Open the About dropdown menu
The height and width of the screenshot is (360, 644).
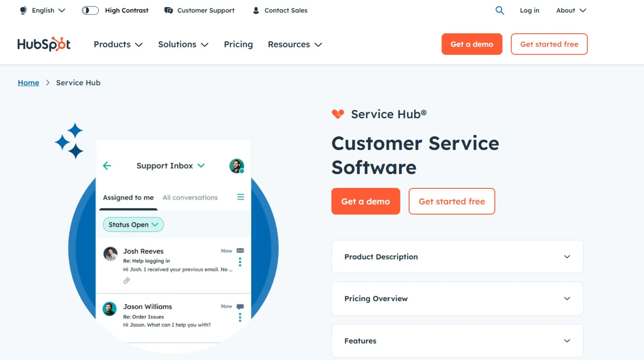571,10
